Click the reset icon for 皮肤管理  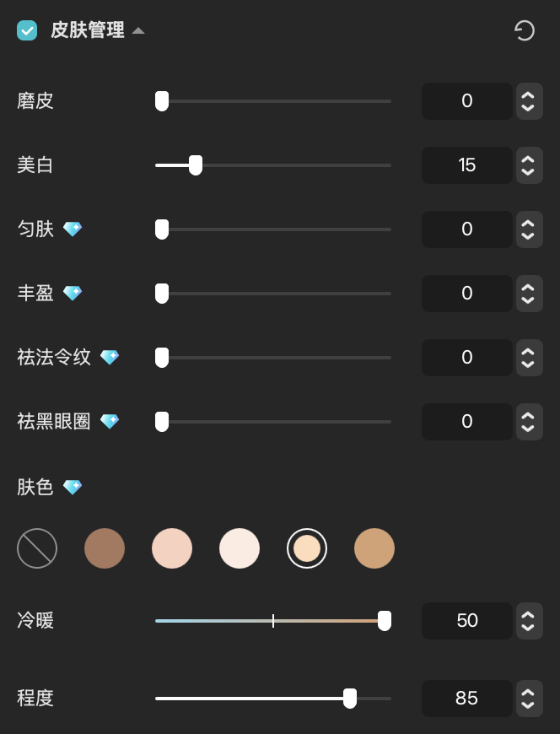click(525, 31)
